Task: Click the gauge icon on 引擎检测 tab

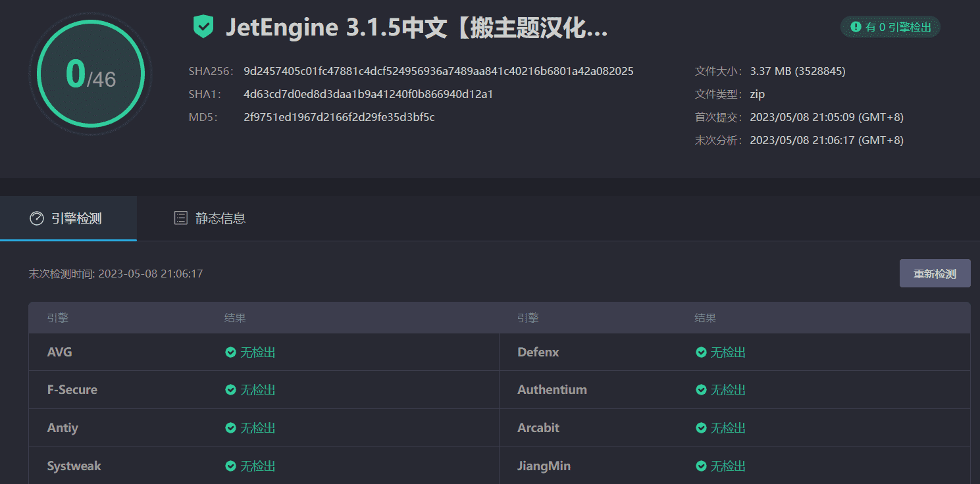Action: coord(37,218)
